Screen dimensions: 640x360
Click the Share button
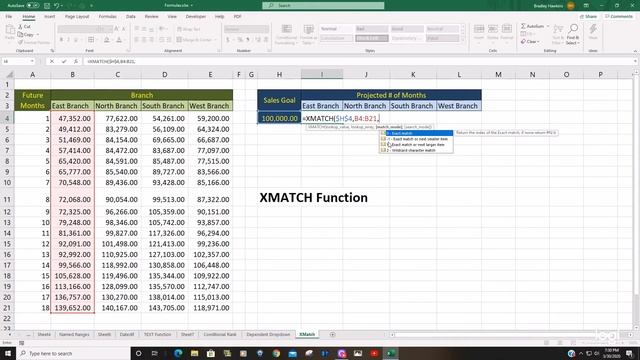point(589,17)
